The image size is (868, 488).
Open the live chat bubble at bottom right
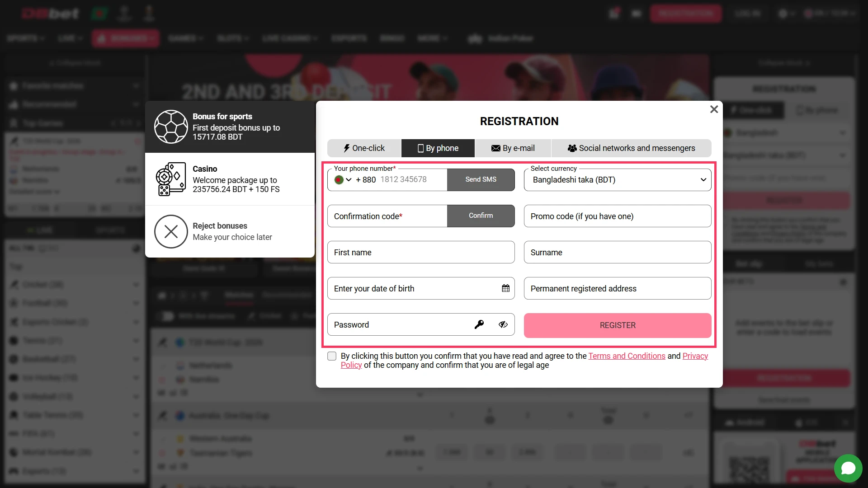[x=849, y=469]
